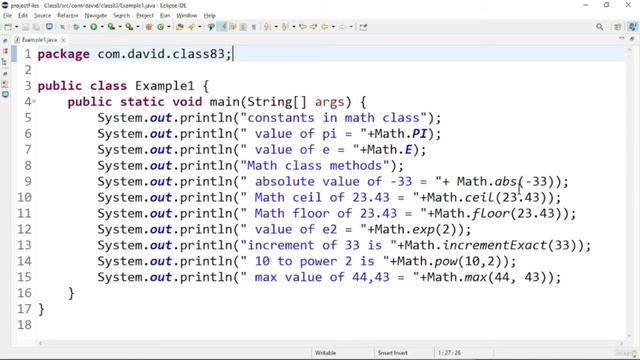Click the Forward navigation arrow

point(342,27)
